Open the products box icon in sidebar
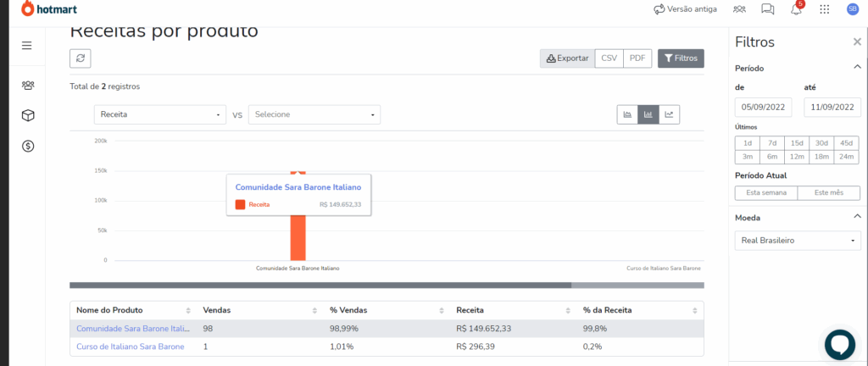 point(28,115)
